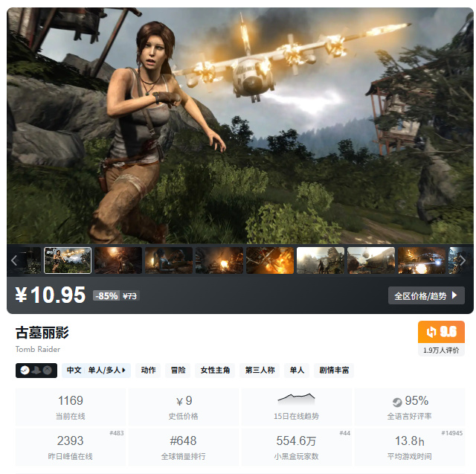This screenshot has height=474, width=476.
Task: Open the 全球销量排行 #648 stat
Action: click(184, 447)
